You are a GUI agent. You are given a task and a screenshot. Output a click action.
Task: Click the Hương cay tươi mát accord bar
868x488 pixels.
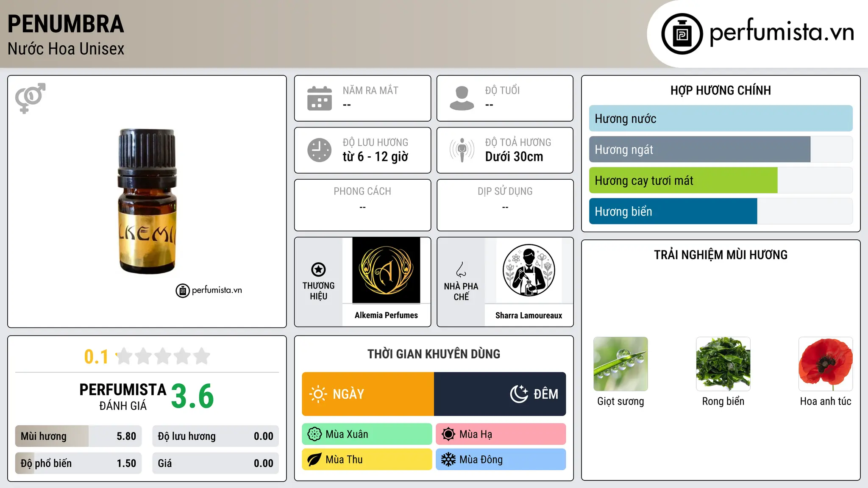click(721, 180)
